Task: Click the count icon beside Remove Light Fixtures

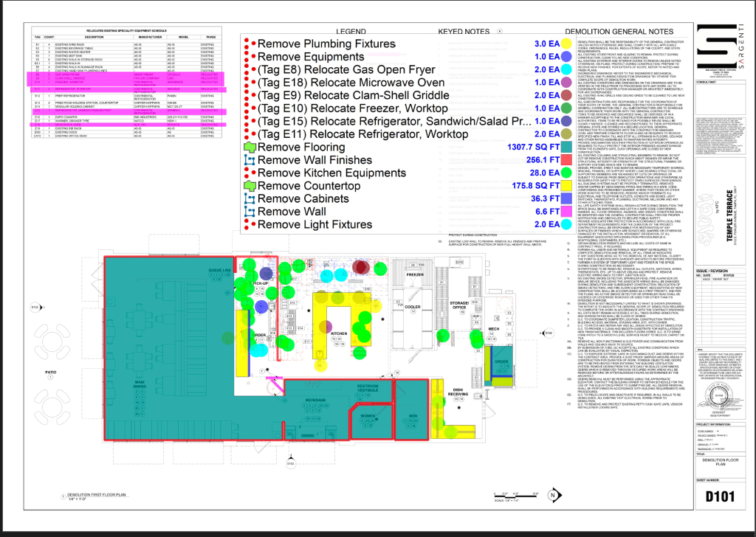Action: click(x=249, y=225)
